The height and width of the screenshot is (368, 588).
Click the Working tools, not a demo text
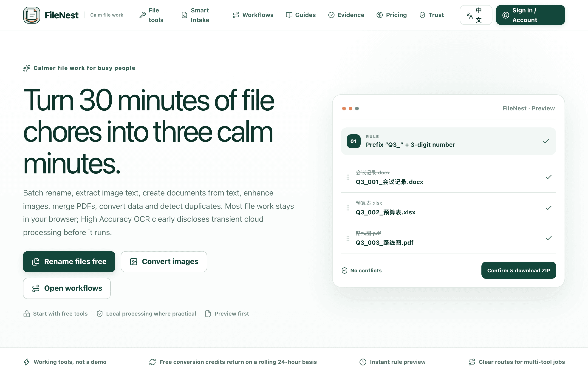tap(70, 362)
